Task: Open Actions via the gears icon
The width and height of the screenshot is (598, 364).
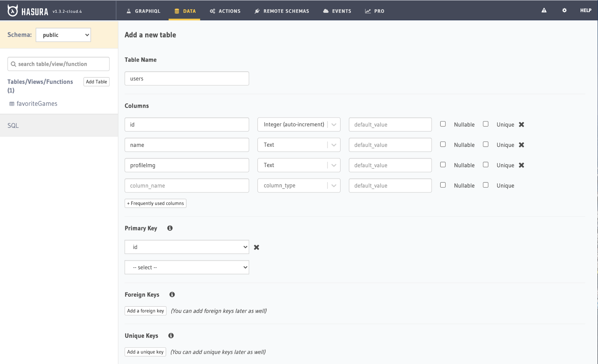Action: tap(212, 11)
